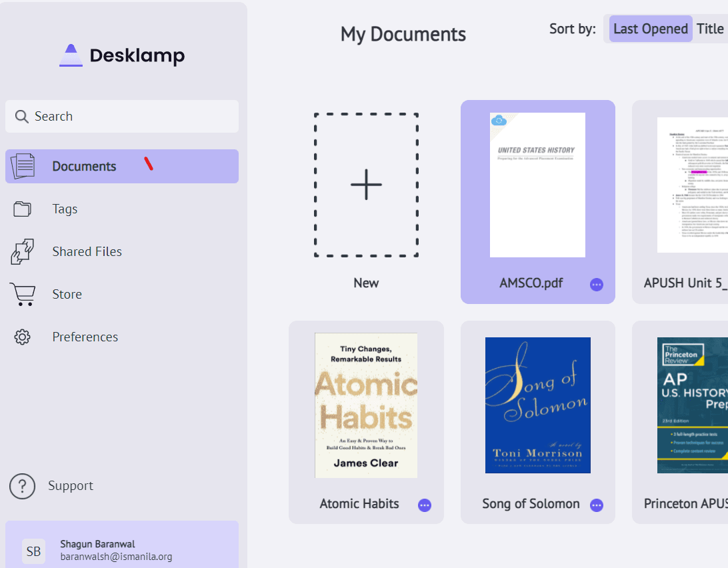728x568 pixels.
Task: Click the Song of Solomon title text
Action: click(531, 504)
